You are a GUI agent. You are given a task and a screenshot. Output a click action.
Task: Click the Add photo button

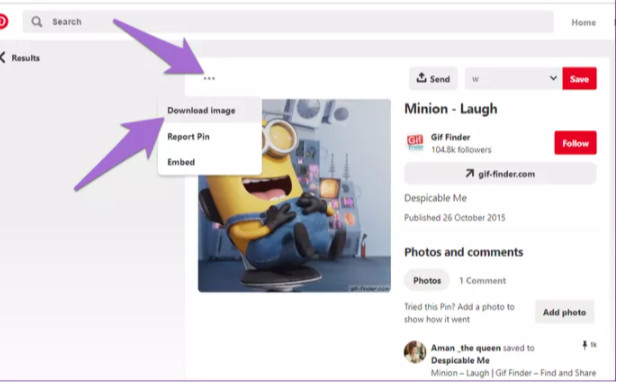(x=564, y=312)
